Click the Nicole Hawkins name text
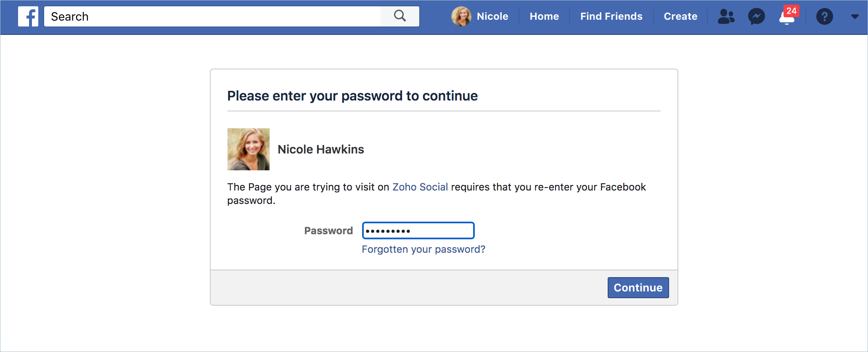The height and width of the screenshot is (352, 868). (x=321, y=149)
